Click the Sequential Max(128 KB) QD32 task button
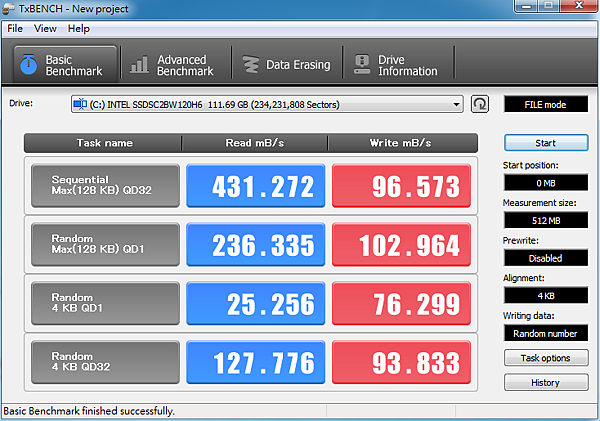This screenshot has height=421, width=600. tap(105, 186)
